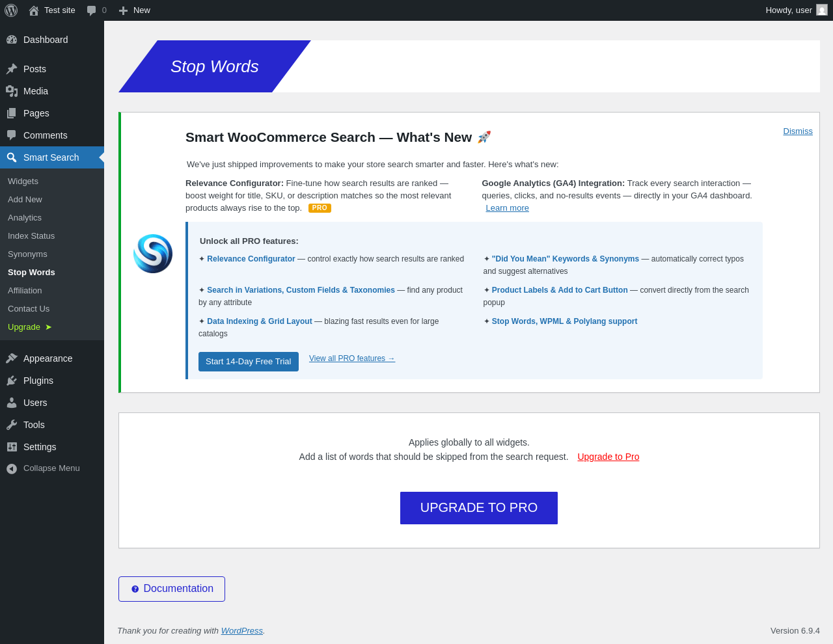Follow the GA4 Learn more link
The width and height of the screenshot is (833, 644).
(507, 208)
